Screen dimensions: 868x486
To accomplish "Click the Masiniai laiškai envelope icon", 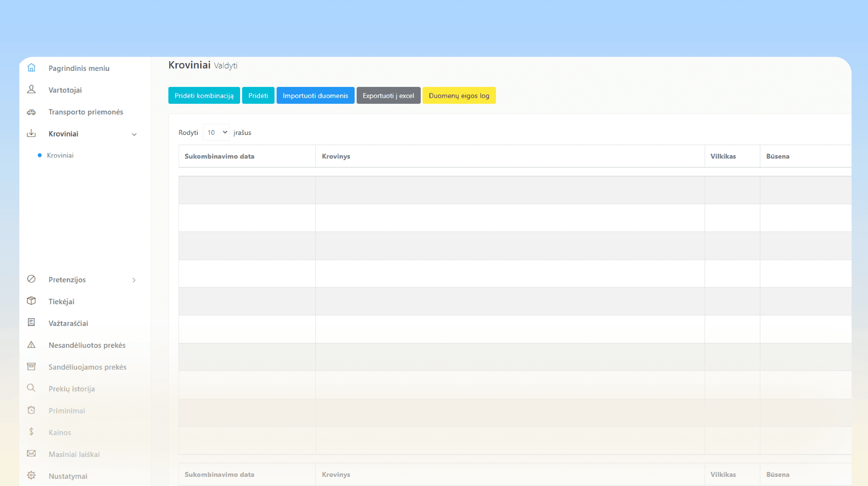I will click(31, 454).
